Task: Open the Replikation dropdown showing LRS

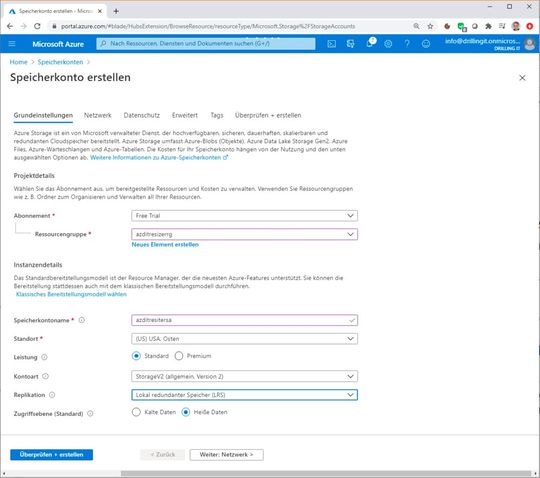Action: click(245, 395)
